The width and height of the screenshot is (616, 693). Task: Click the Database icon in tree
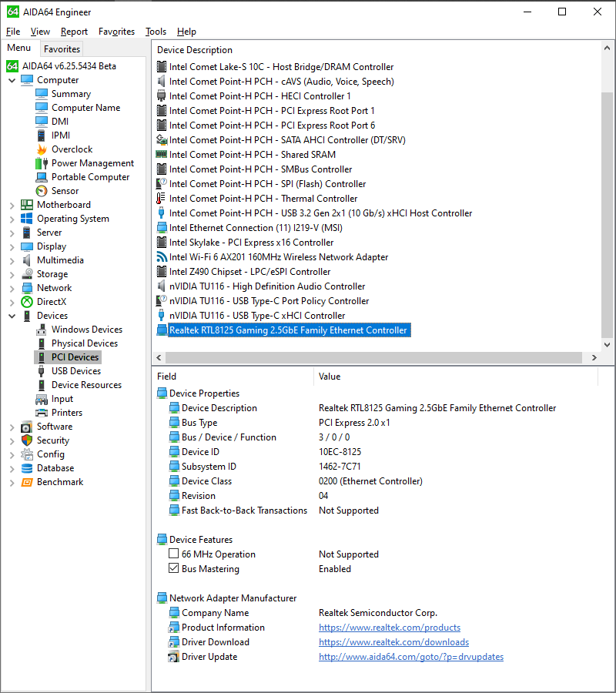[27, 468]
